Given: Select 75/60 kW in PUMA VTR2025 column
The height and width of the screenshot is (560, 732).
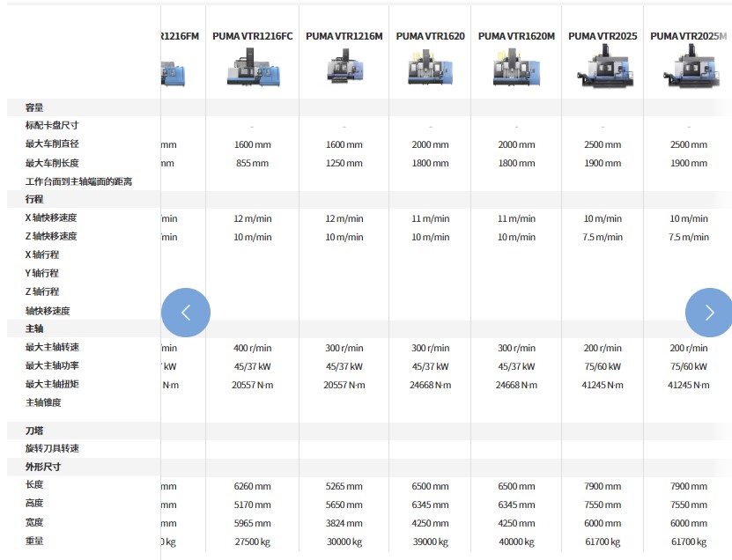Looking at the screenshot, I should (x=603, y=367).
